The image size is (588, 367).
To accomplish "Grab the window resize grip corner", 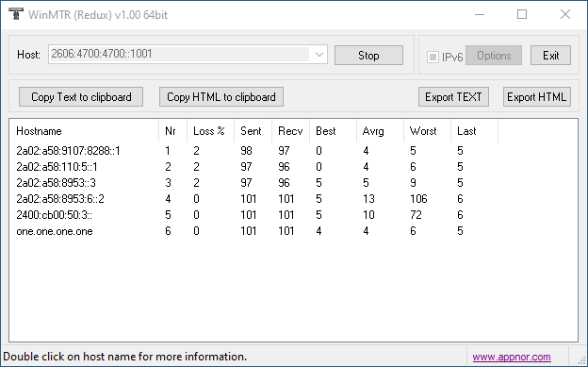I will pos(582,361).
